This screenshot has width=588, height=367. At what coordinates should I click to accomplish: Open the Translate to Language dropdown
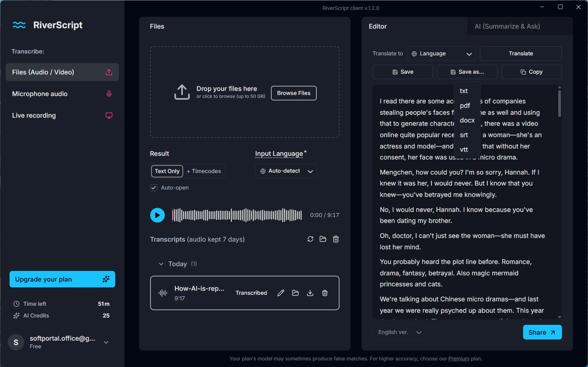[441, 54]
